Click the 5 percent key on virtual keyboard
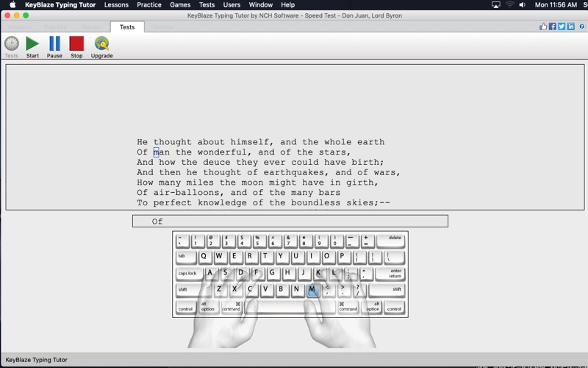Image resolution: width=588 pixels, height=368 pixels. 259,241
